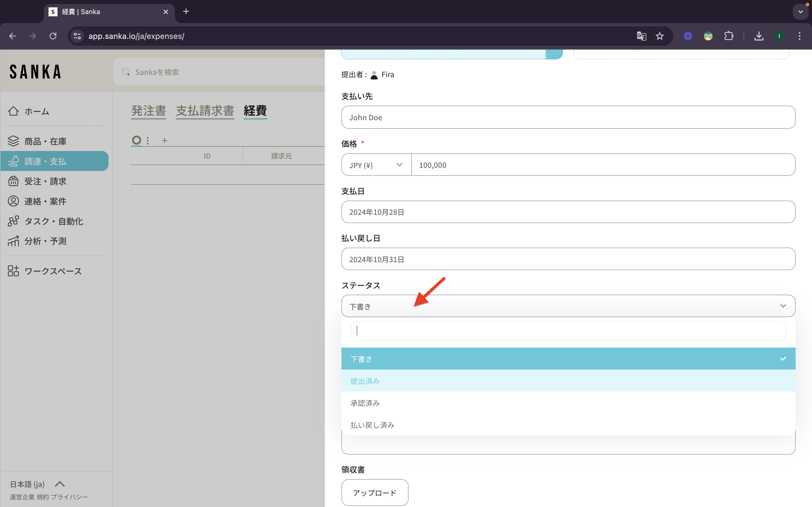The width and height of the screenshot is (812, 507).
Task: Click the 支払日 date field
Action: [x=568, y=212]
